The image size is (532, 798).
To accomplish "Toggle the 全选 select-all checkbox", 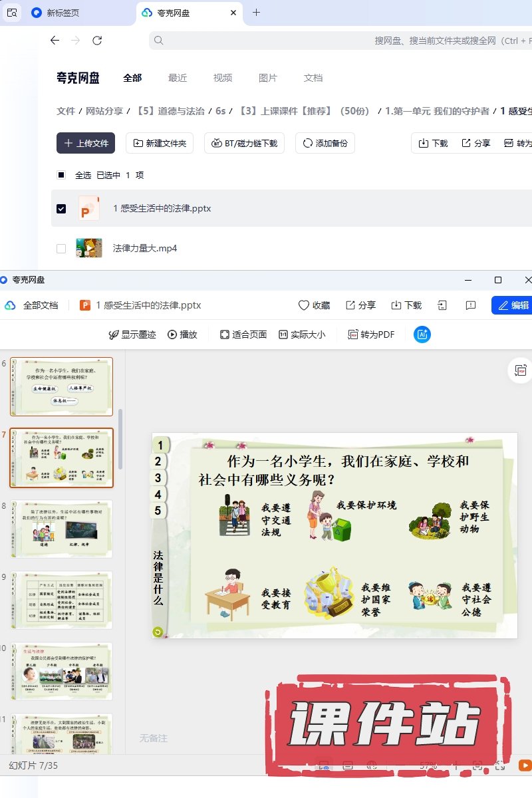I will [61, 175].
